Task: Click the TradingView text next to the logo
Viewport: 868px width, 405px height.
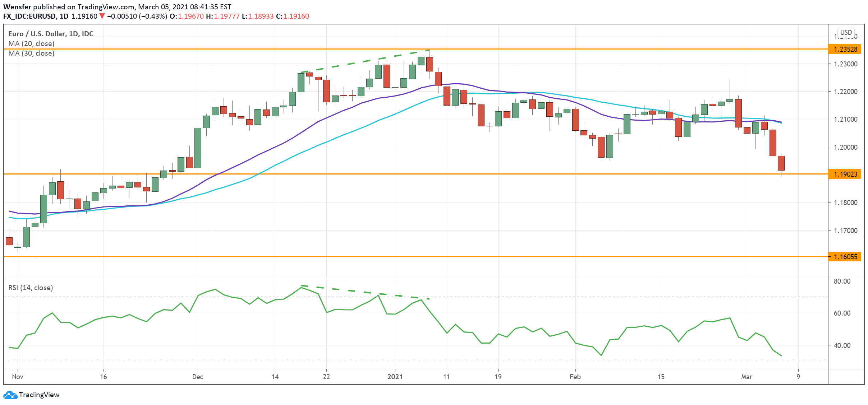Action: [39, 395]
